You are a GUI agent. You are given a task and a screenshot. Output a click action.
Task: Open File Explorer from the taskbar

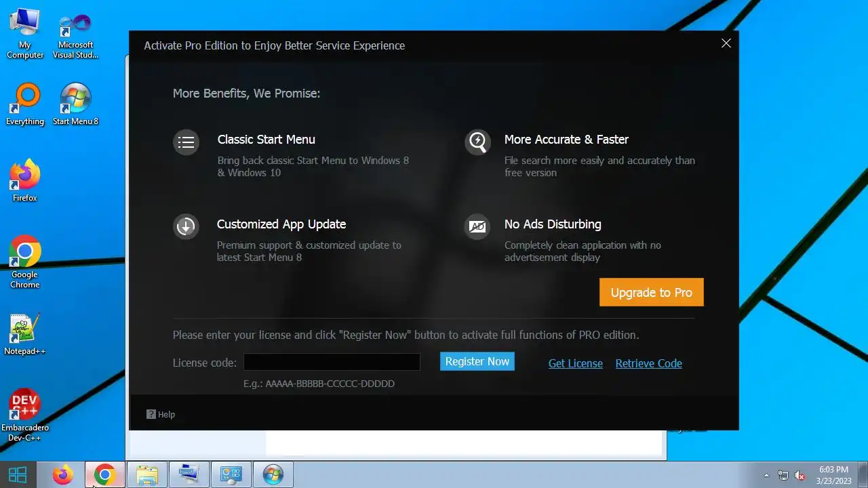pos(146,474)
